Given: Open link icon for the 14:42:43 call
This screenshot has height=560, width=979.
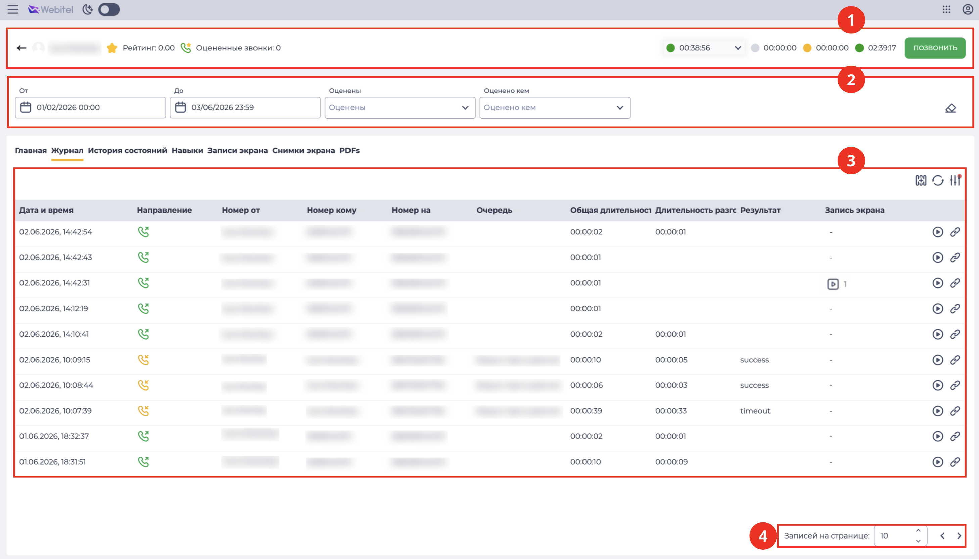Looking at the screenshot, I should [x=955, y=257].
